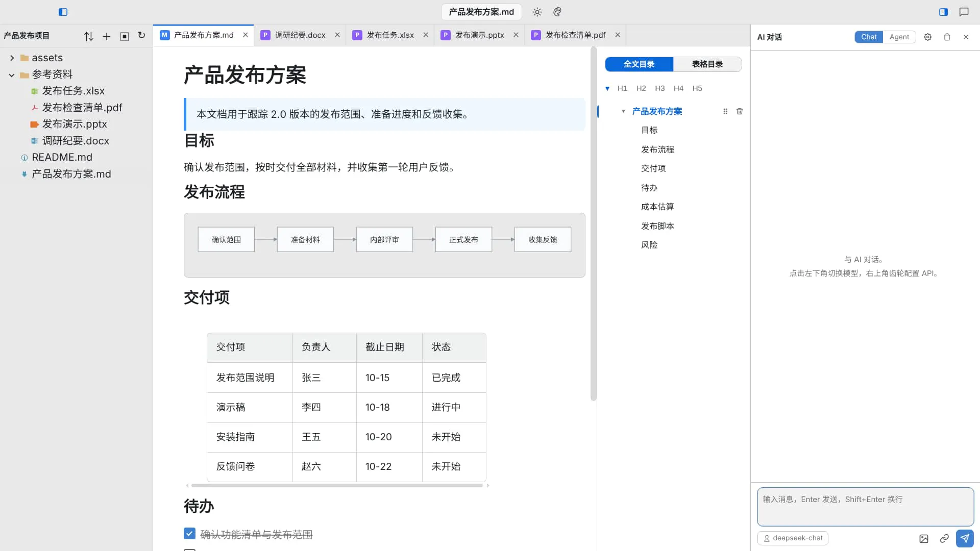980x551 pixels.
Task: Collapse the outline heading filter triangle
Action: [607, 89]
